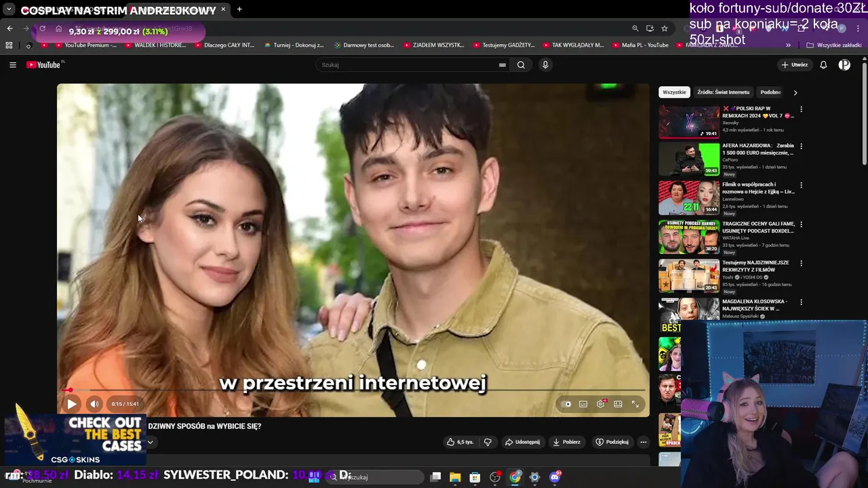
Task: Click the Utwórz create button
Action: (795, 65)
